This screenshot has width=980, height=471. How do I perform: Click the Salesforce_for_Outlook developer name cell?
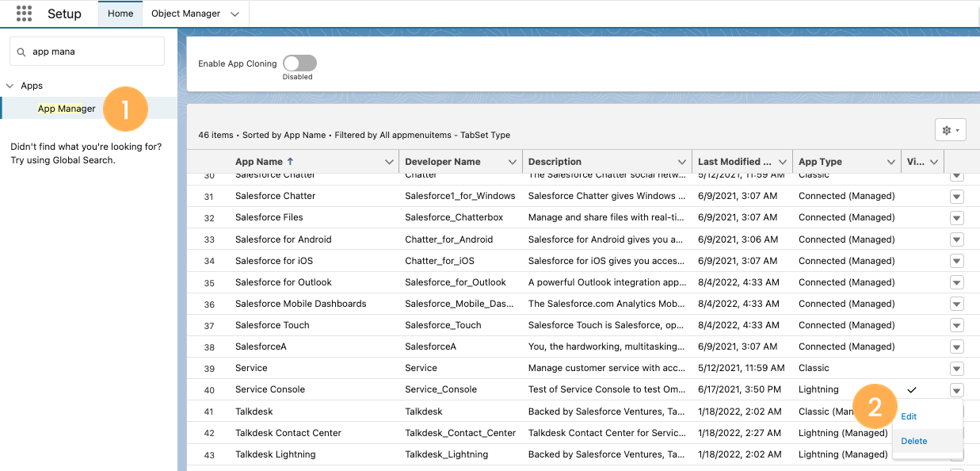pyautogui.click(x=456, y=282)
